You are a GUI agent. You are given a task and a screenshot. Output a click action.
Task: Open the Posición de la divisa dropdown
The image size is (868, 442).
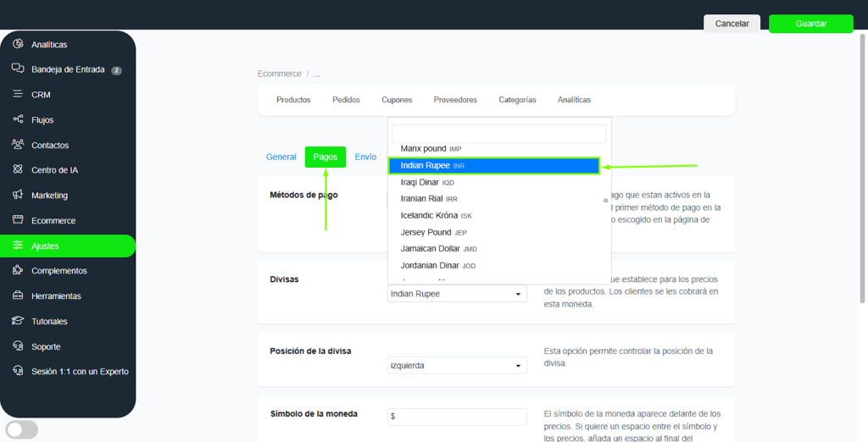[x=457, y=366]
